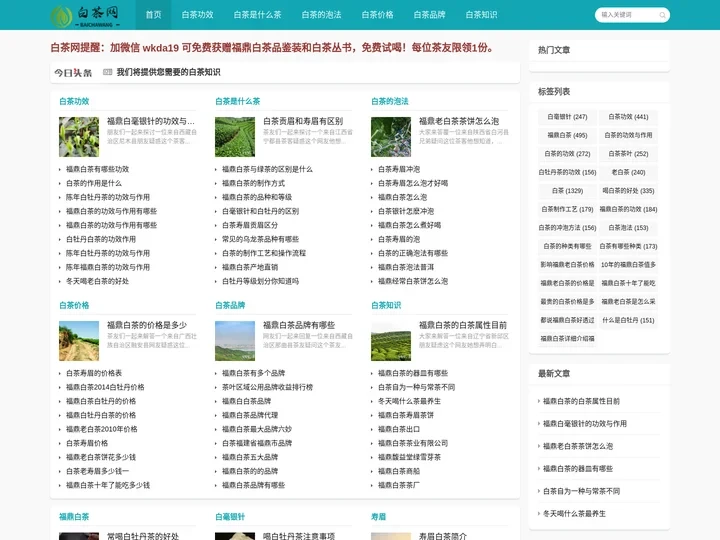
Task: Open article 福鼎白茶五大品牌
Action: click(x=250, y=457)
